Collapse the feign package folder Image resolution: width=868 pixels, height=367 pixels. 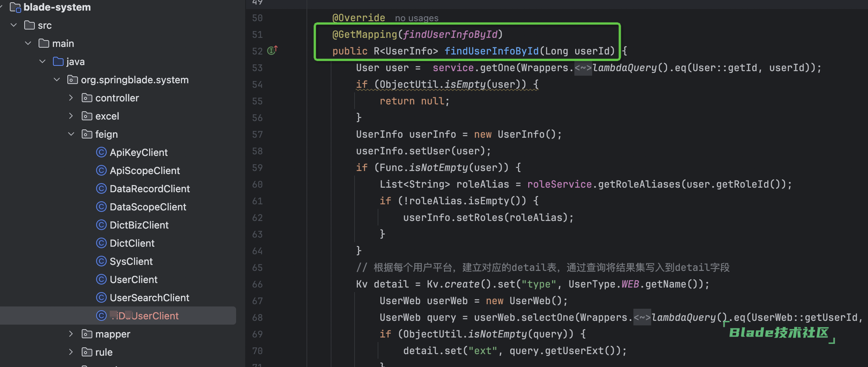tap(71, 134)
